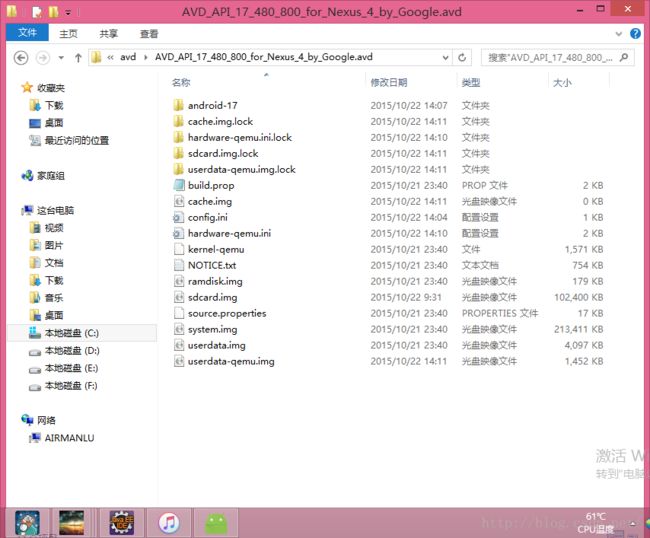Viewport: 650px width, 538px height.
Task: Click avd in the breadcrumb path
Action: click(128, 57)
